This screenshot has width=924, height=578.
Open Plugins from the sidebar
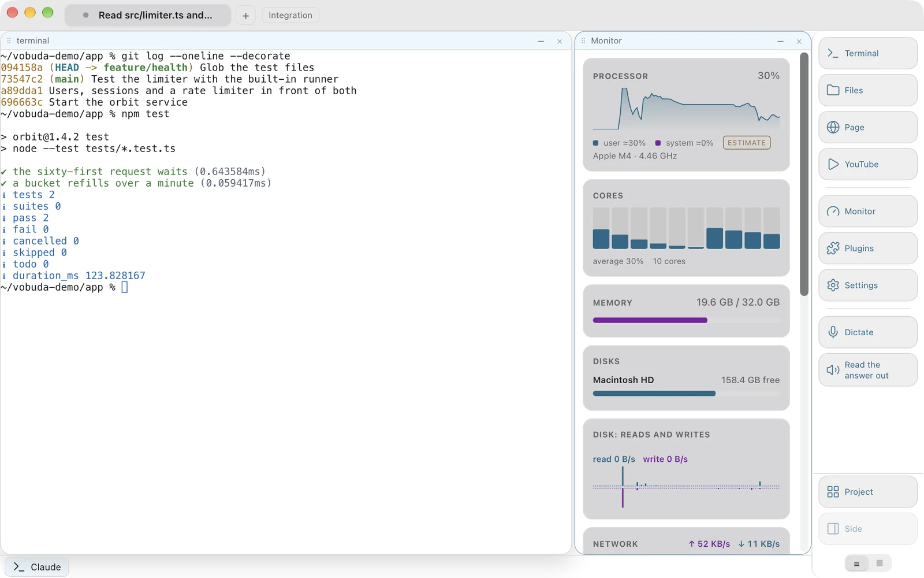(867, 248)
